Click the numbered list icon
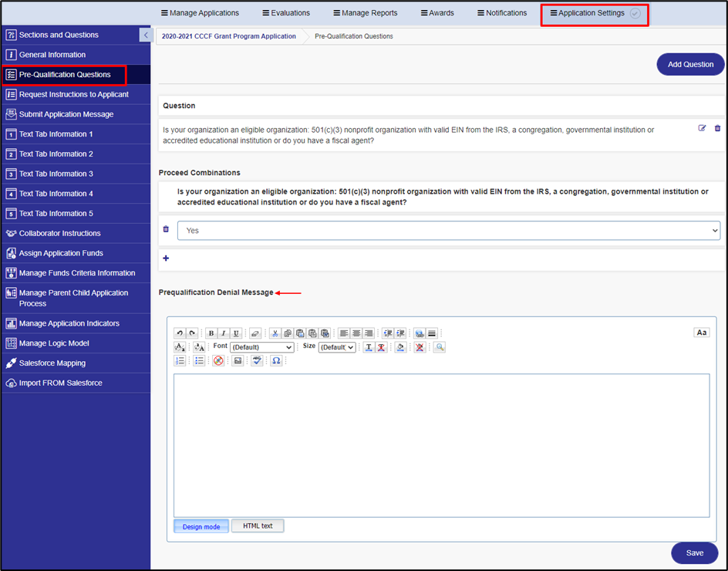The height and width of the screenshot is (571, 728). click(x=180, y=360)
